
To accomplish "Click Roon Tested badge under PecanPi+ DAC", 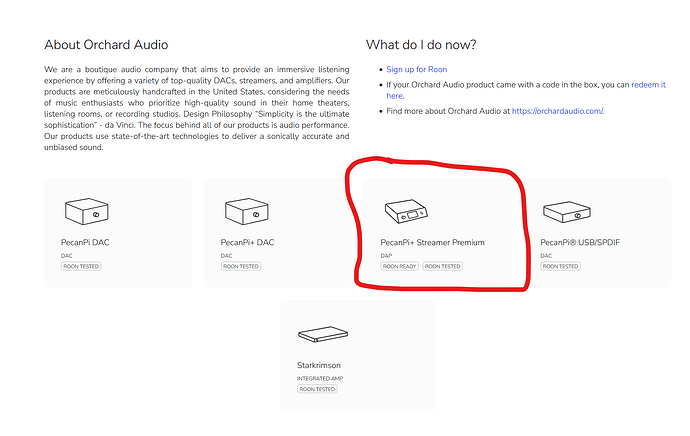I will [241, 267].
